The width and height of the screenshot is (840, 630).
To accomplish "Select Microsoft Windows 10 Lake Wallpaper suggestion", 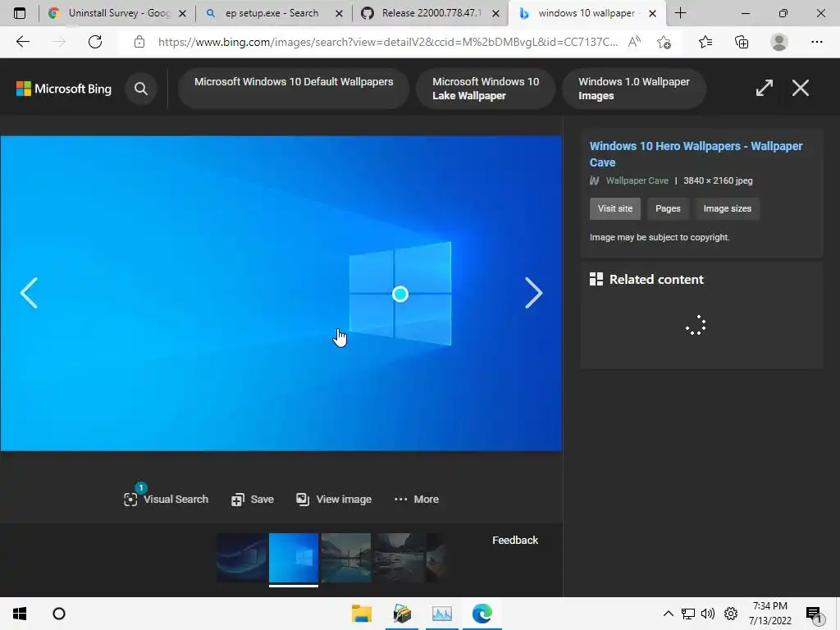I will tap(486, 89).
